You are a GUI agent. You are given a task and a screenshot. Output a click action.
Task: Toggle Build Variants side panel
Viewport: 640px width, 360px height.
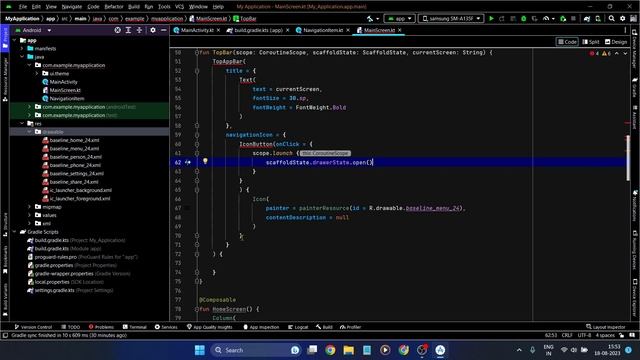[x=5, y=300]
